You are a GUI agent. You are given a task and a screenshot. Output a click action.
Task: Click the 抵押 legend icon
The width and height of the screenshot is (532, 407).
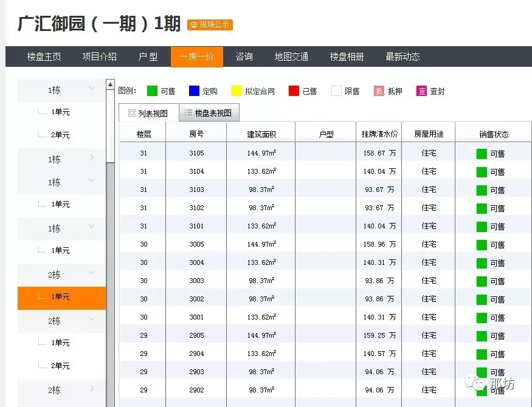(379, 91)
